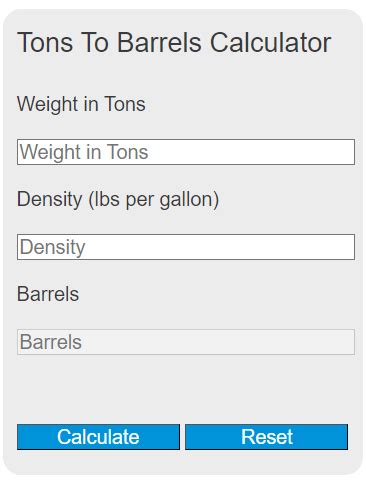Click the word 'Weight' in the first label
This screenshot has height=483, width=366.
48,104
